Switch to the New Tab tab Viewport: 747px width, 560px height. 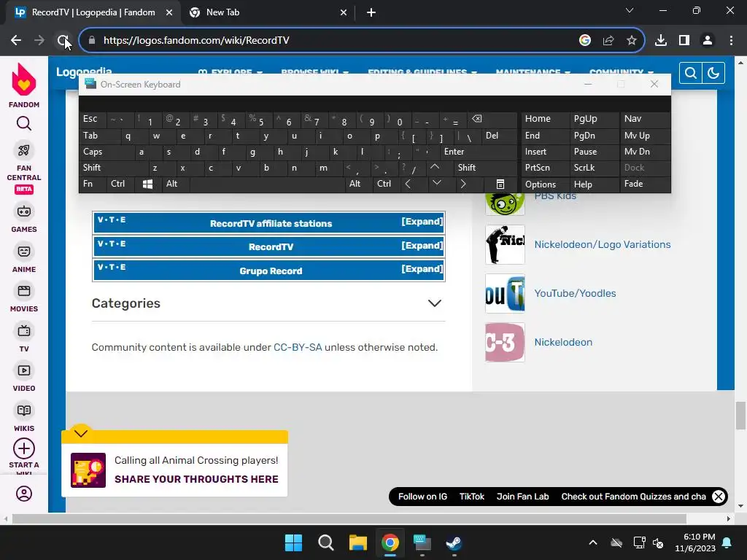point(268,13)
